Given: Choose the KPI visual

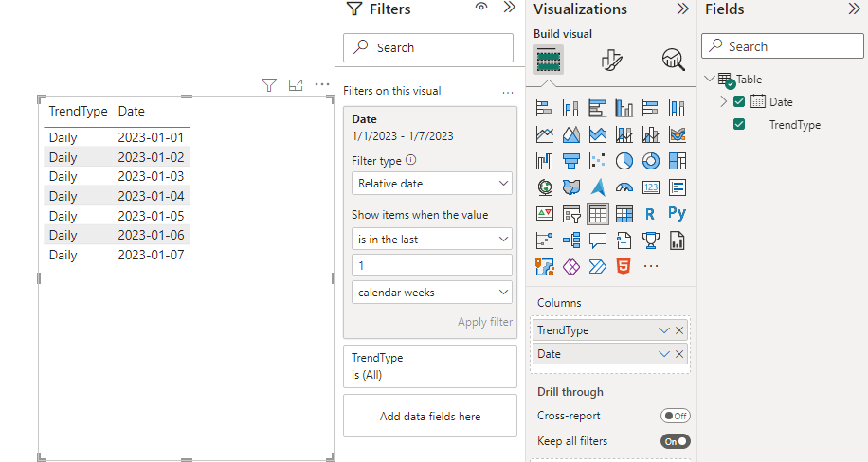Looking at the screenshot, I should [x=544, y=214].
